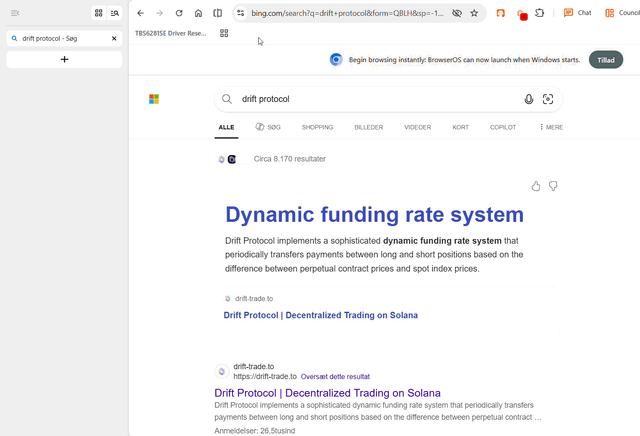Open the extensions puzzle icon

540,13
